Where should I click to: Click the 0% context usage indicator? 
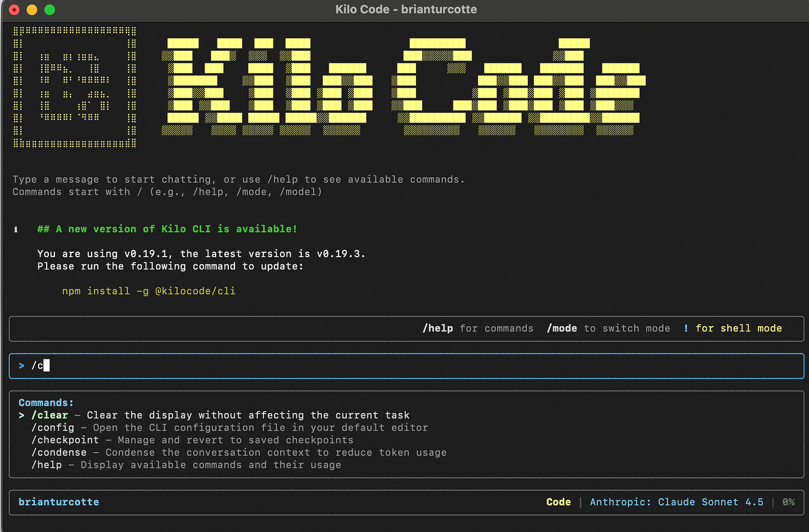point(788,502)
